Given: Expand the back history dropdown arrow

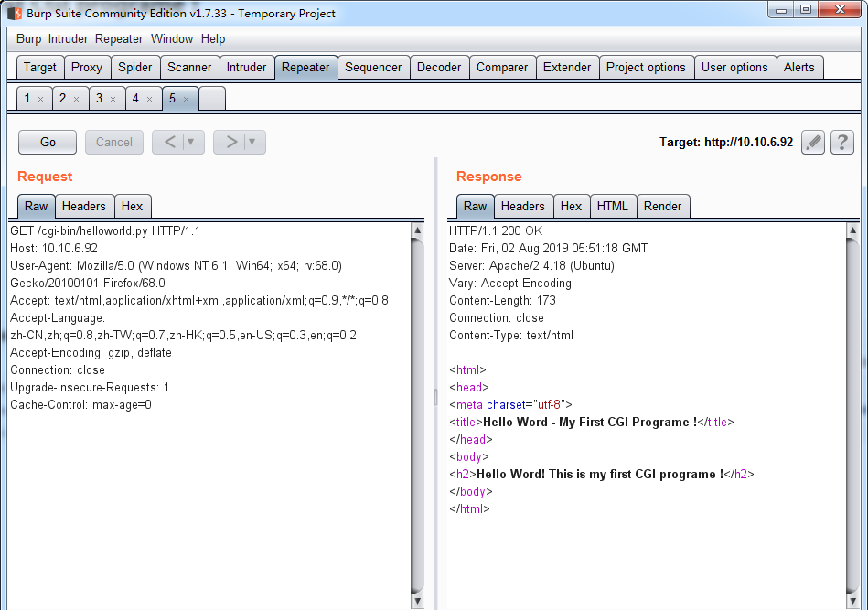Looking at the screenshot, I should [x=191, y=143].
